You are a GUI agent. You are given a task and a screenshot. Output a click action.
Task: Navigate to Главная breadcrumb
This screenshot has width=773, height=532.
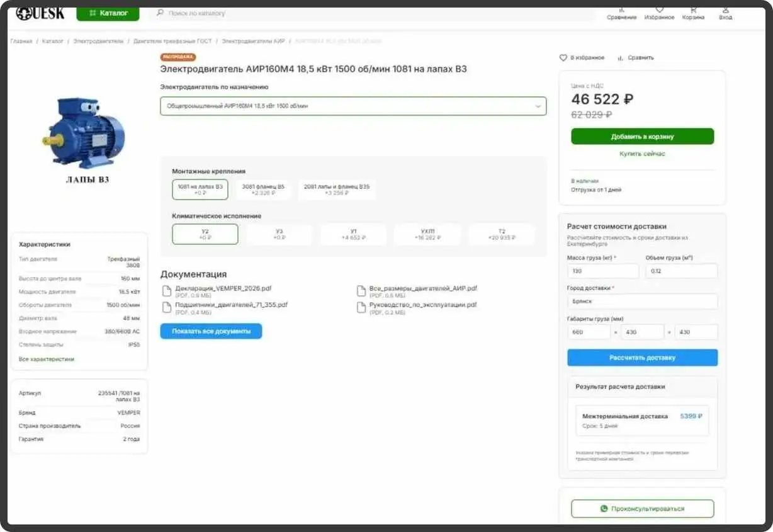pyautogui.click(x=21, y=41)
